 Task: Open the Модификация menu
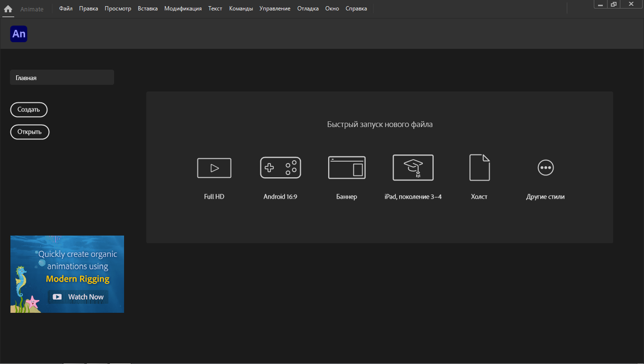pyautogui.click(x=183, y=9)
